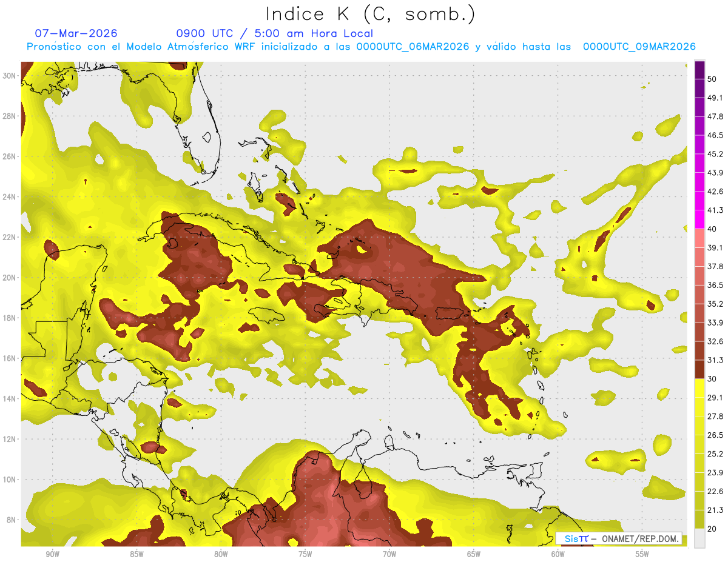Click the "41.3" colorbar value
Image resolution: width=728 pixels, height=562 pixels.
click(715, 210)
